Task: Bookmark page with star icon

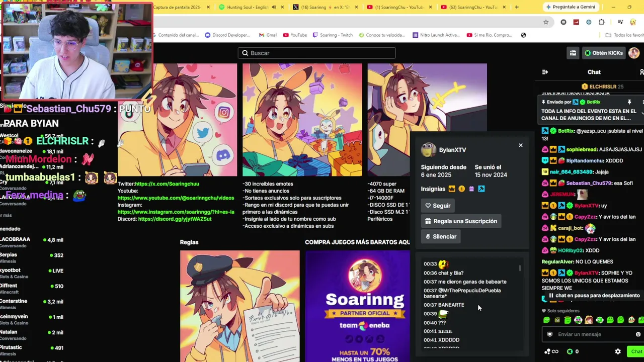Action: coord(546,22)
